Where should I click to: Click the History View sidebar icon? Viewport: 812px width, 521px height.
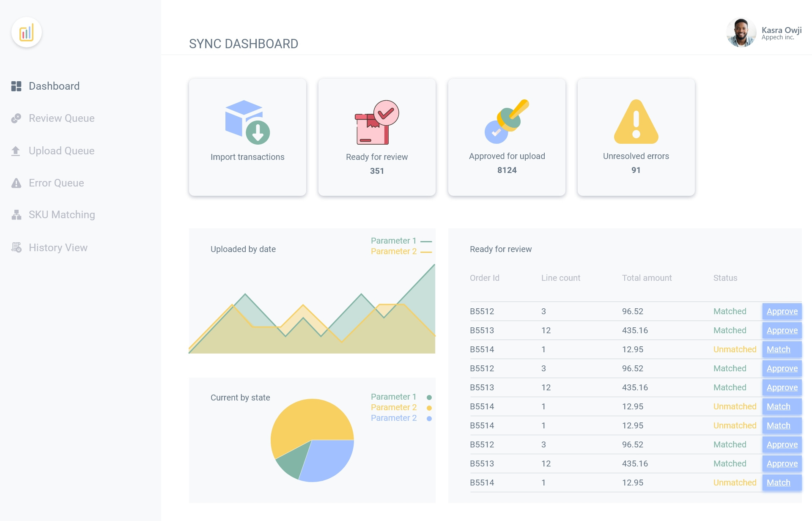(x=16, y=248)
